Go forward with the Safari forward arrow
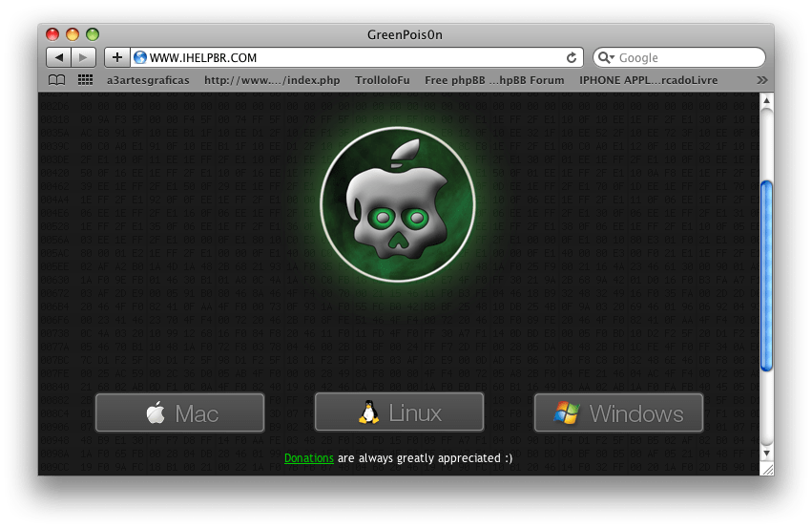The image size is (812, 528). click(x=83, y=57)
